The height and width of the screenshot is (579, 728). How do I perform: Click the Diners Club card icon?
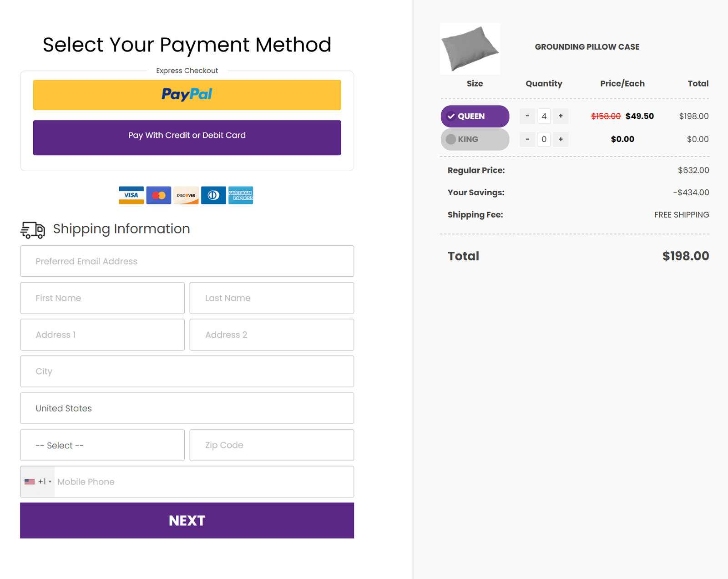[213, 195]
